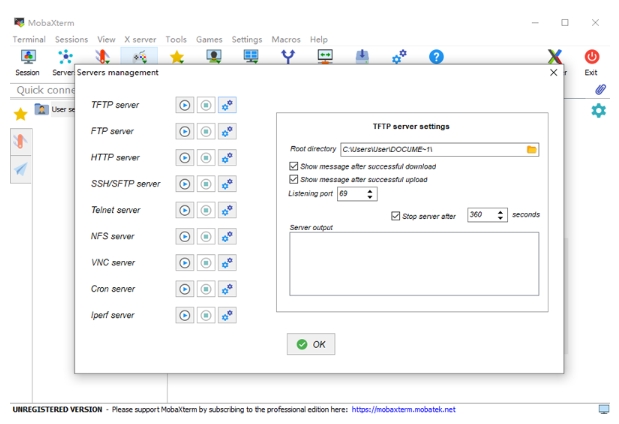Start the TFTP server
Viewport: 619px width, 424px height.
click(185, 105)
